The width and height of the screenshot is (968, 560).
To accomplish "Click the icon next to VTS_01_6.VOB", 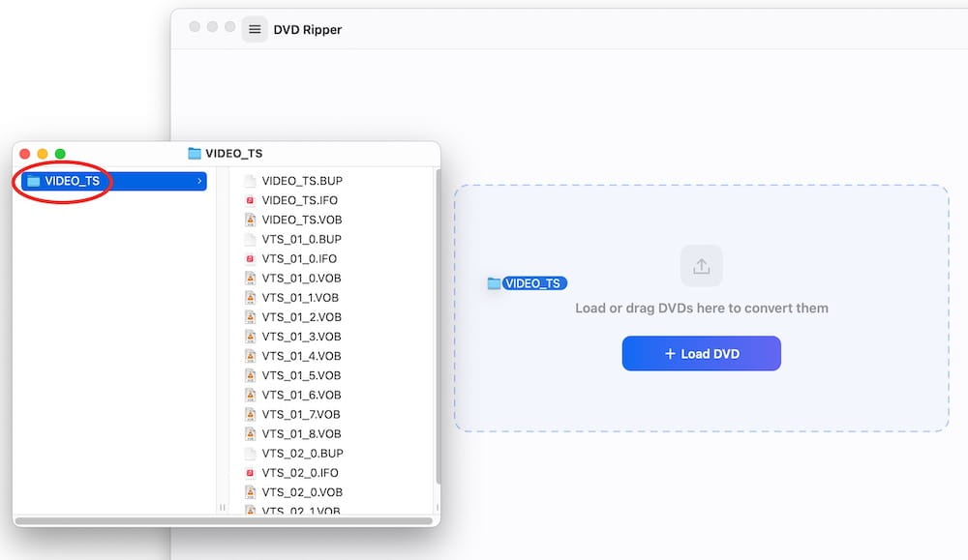I will [x=250, y=395].
